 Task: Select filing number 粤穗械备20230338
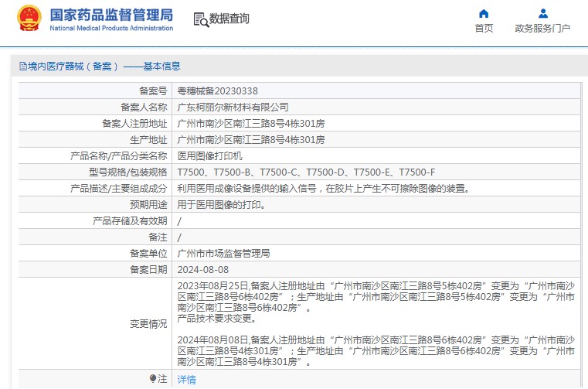217,90
